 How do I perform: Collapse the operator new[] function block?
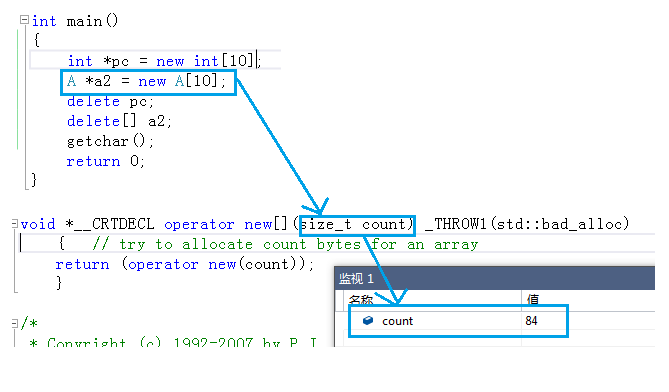tap(15, 223)
